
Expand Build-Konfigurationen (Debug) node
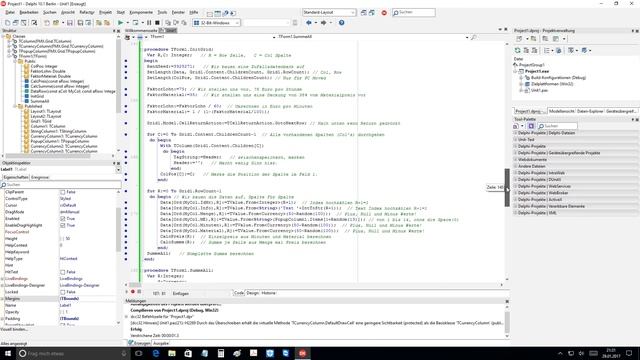click(521, 78)
